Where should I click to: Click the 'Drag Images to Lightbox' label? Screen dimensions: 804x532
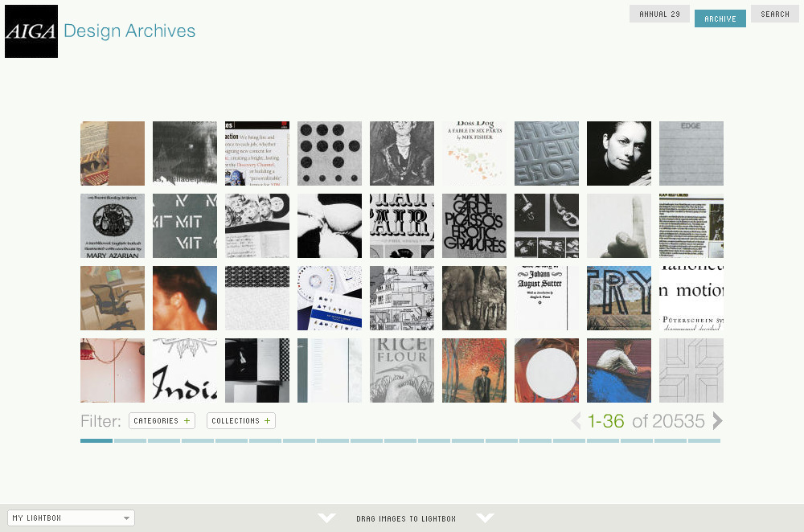point(405,518)
